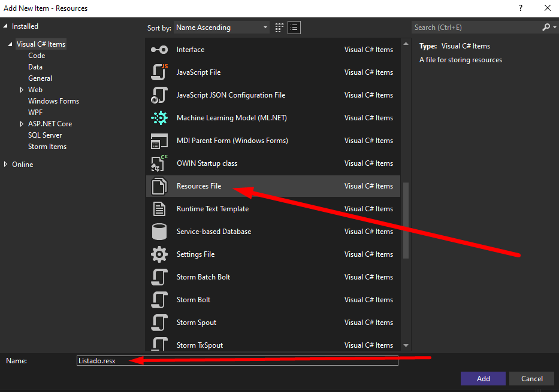Select the JavaScript File icon

point(159,72)
